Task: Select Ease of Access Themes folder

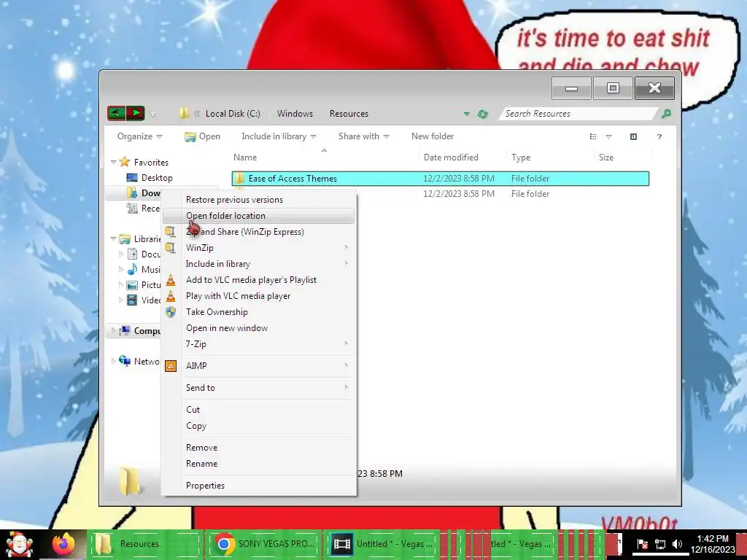Action: pos(440,179)
